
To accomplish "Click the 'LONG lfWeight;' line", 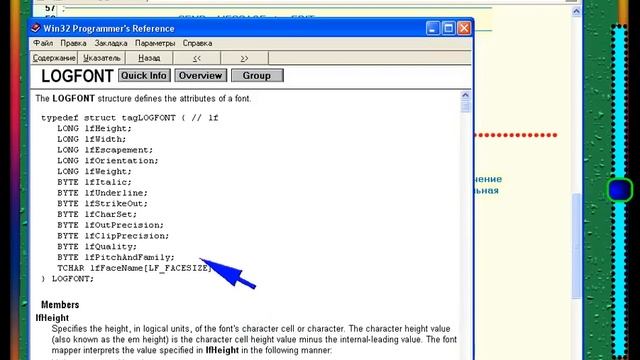I will (x=94, y=171).
